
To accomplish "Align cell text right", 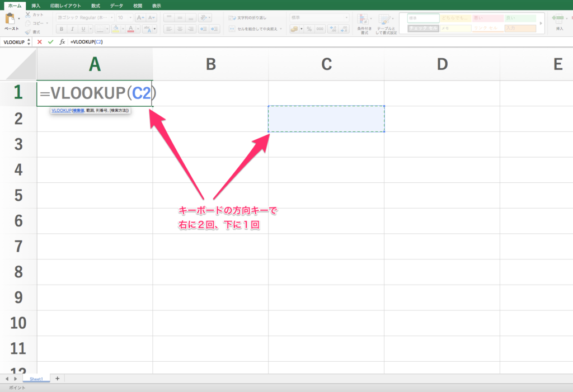I will [x=191, y=29].
